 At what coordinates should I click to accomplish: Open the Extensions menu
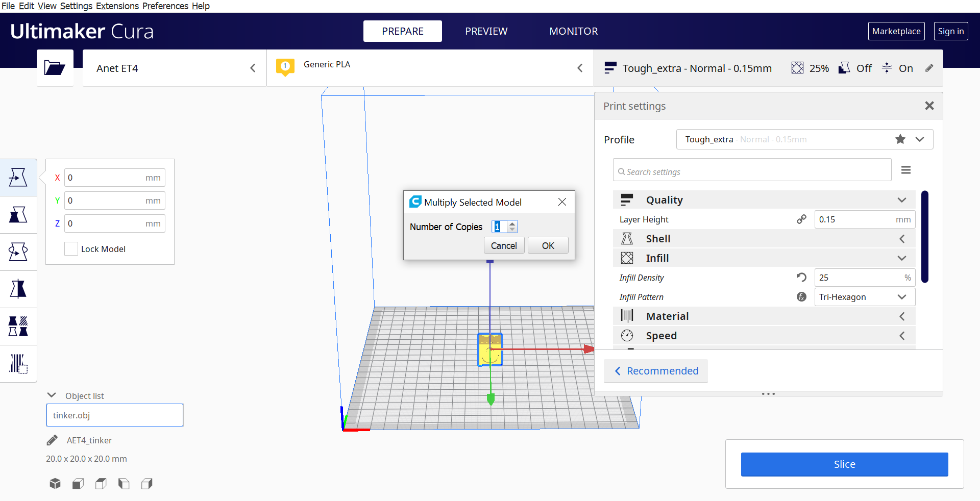pos(117,6)
